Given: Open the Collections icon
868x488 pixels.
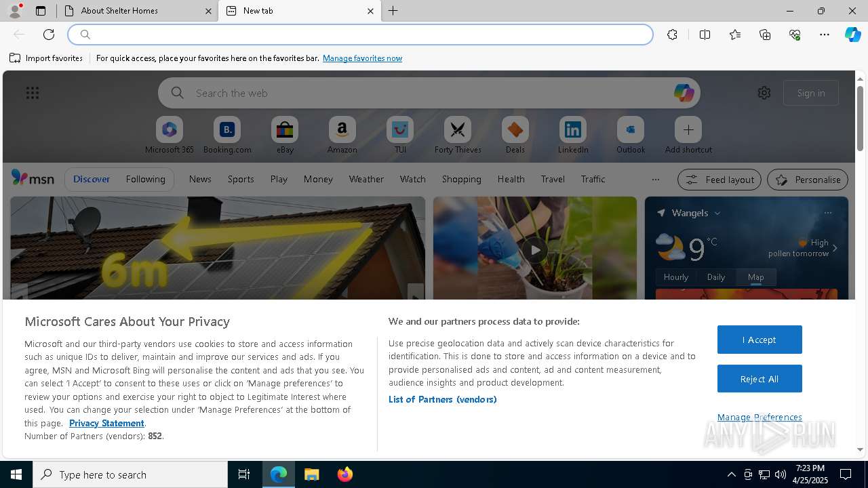Looking at the screenshot, I should 765,35.
